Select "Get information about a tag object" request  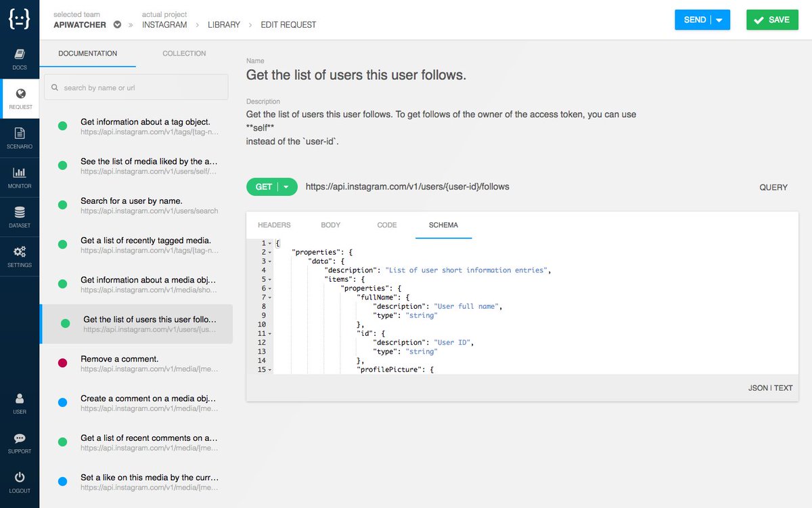136,126
